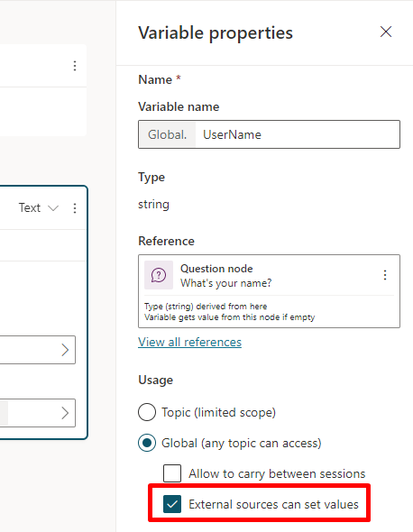Click the External sources can set values label
The image size is (413, 532).
click(273, 504)
